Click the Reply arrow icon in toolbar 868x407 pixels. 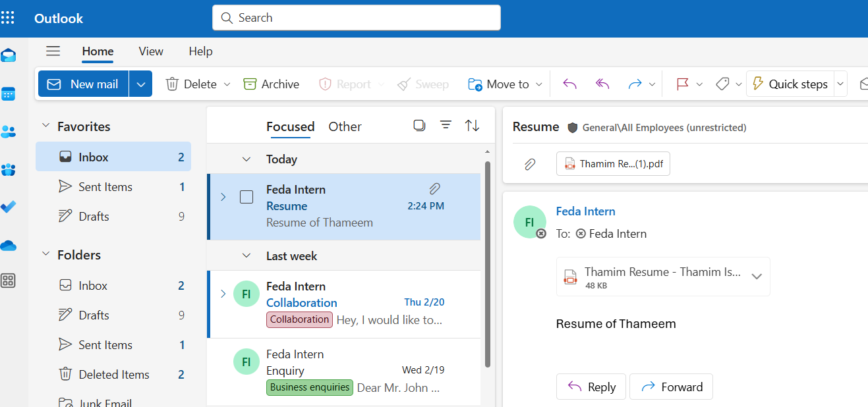coord(569,84)
